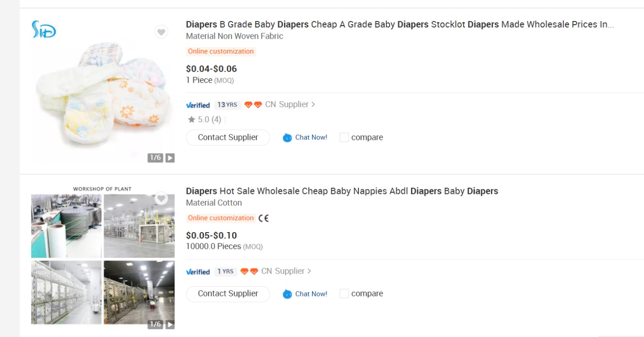Contact Supplier for B Grade Baby Diapers
Screen dimensions: 644x337
point(228,138)
